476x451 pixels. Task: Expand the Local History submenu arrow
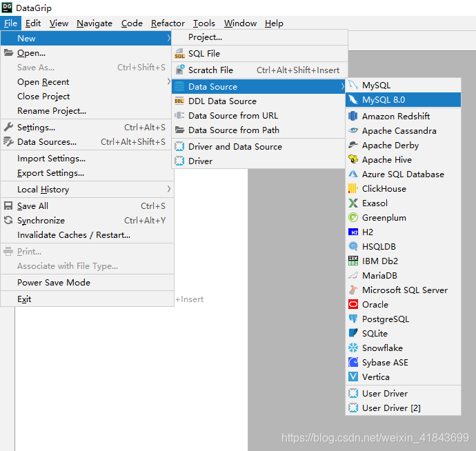(169, 189)
